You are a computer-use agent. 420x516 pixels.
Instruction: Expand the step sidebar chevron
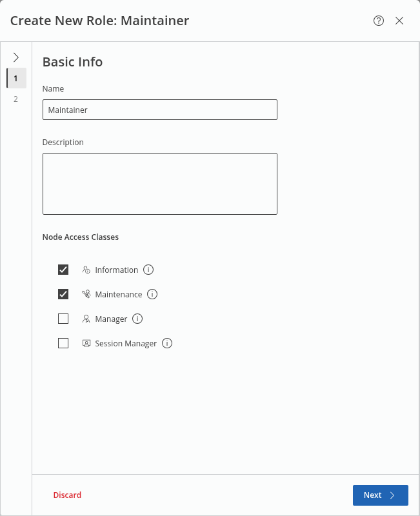click(16, 57)
